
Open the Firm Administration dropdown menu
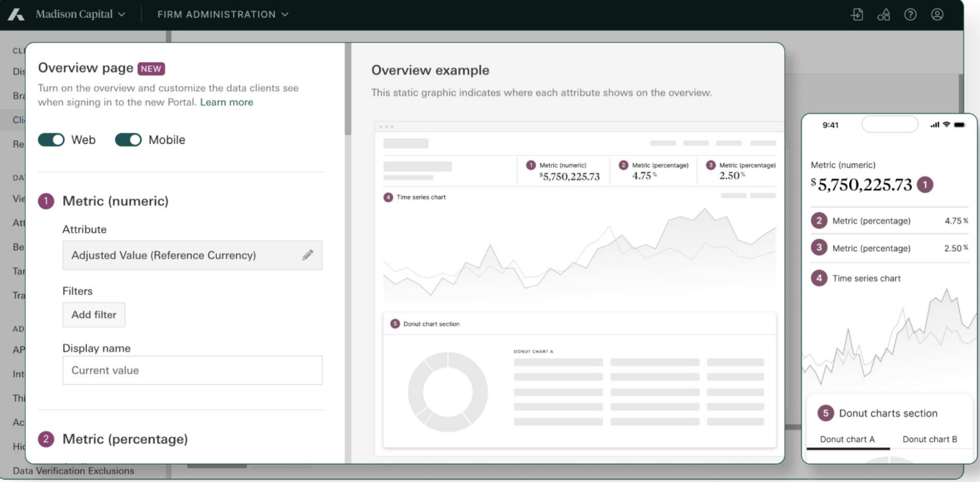point(223,15)
